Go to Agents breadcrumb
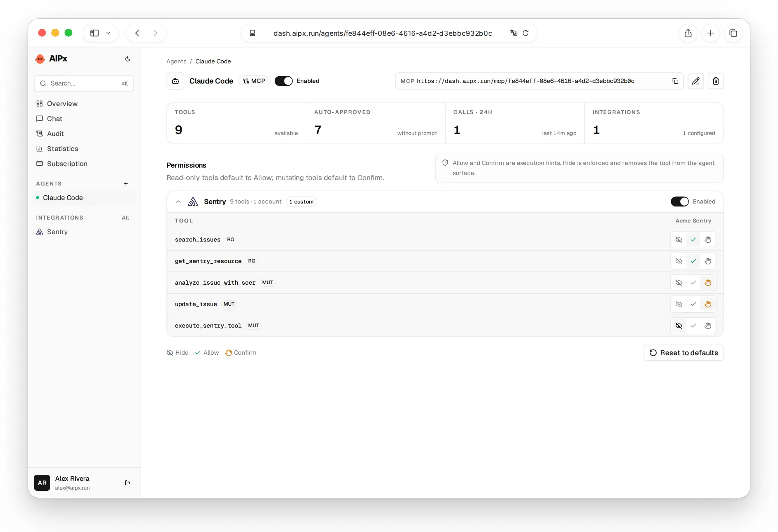The height and width of the screenshot is (532, 778). tap(176, 61)
